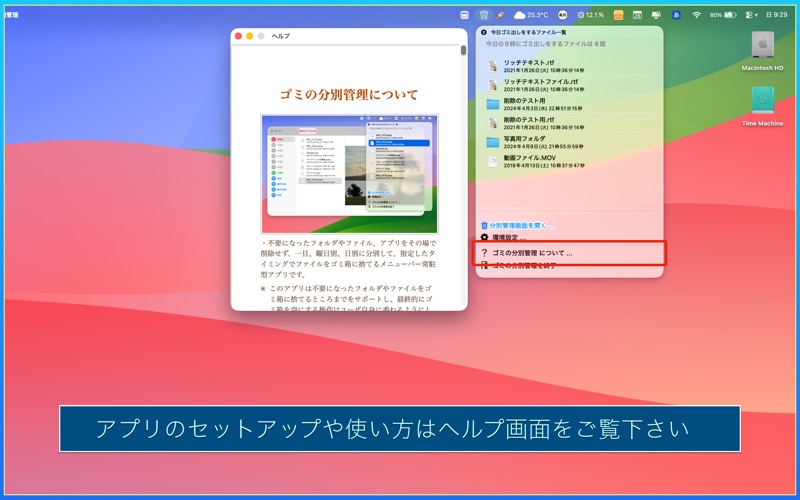Select the Time Machine desktop drive

[x=762, y=106]
